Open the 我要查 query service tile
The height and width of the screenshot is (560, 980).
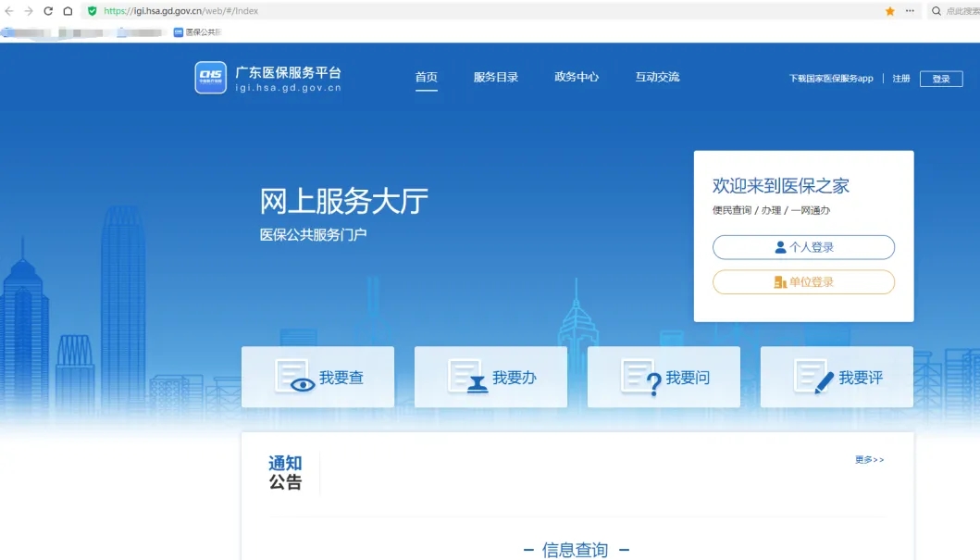(x=317, y=378)
